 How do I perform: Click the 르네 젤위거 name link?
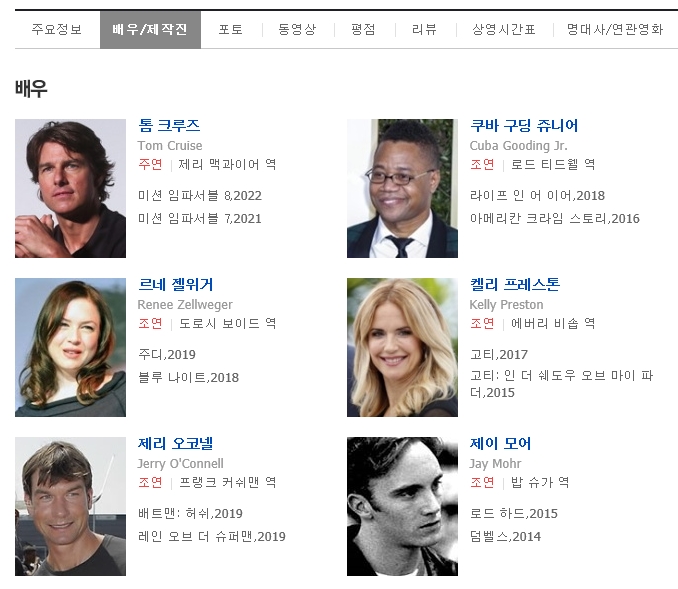tap(176, 285)
